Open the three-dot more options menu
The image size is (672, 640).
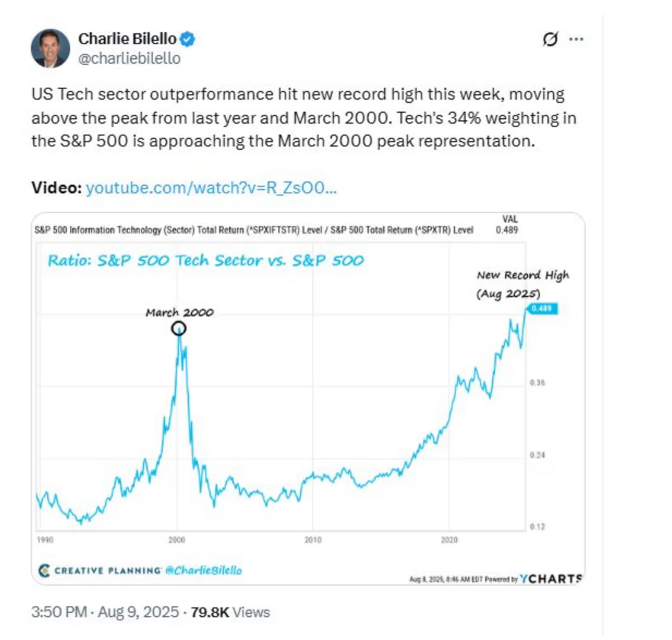click(576, 39)
